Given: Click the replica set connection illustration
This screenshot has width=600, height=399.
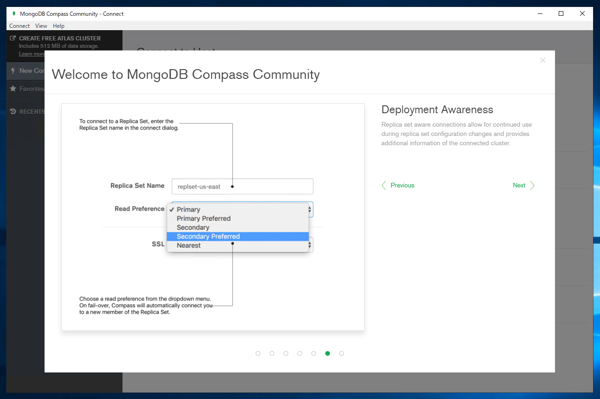Looking at the screenshot, I should tap(213, 217).
